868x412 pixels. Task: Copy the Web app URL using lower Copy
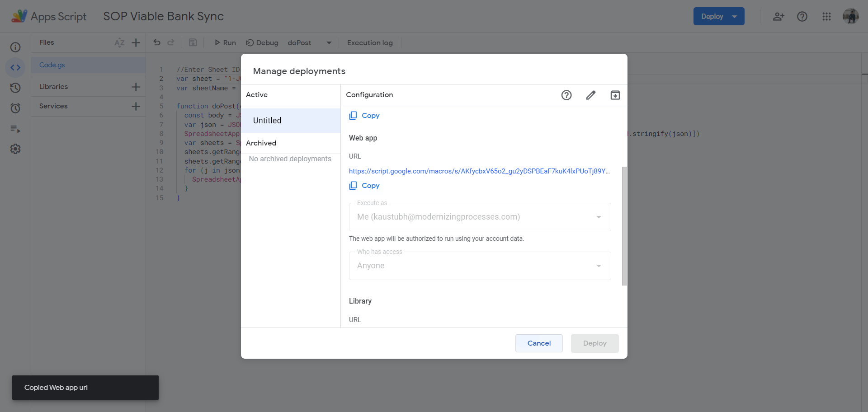(x=364, y=186)
